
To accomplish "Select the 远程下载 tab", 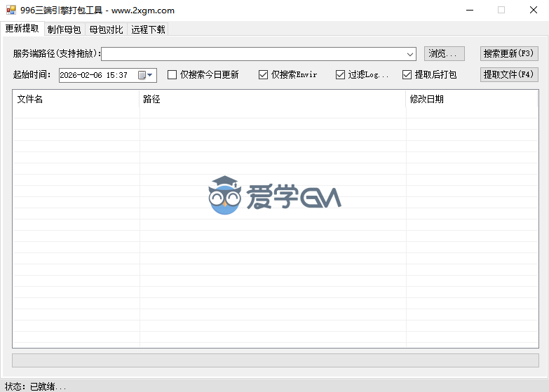I will [148, 29].
